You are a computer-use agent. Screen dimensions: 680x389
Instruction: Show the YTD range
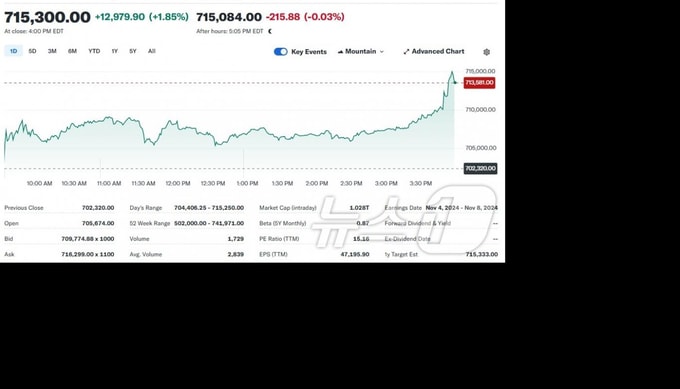pyautogui.click(x=94, y=51)
